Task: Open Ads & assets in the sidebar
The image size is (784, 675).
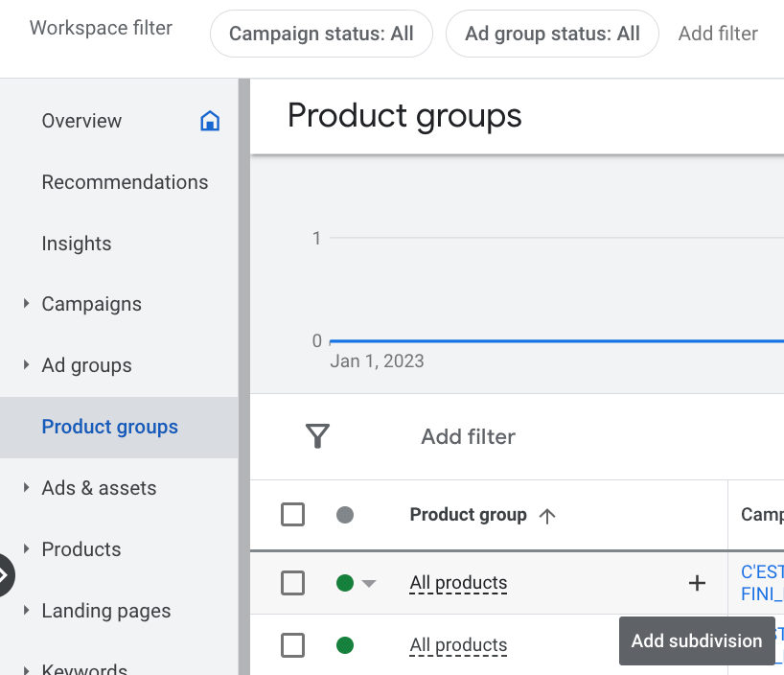Action: [x=99, y=488]
